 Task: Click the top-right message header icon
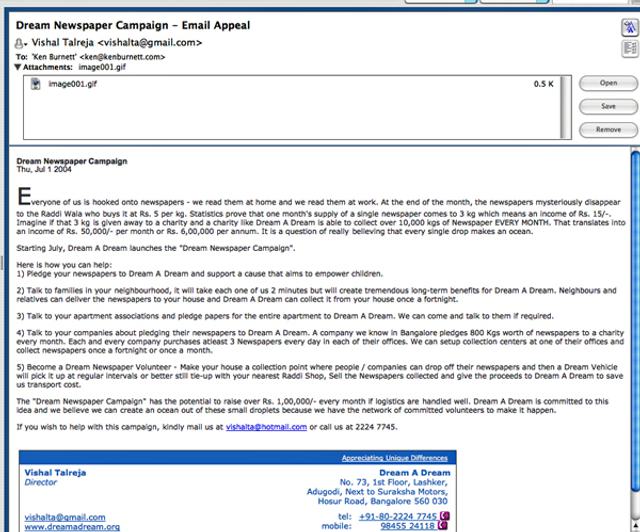point(629,27)
